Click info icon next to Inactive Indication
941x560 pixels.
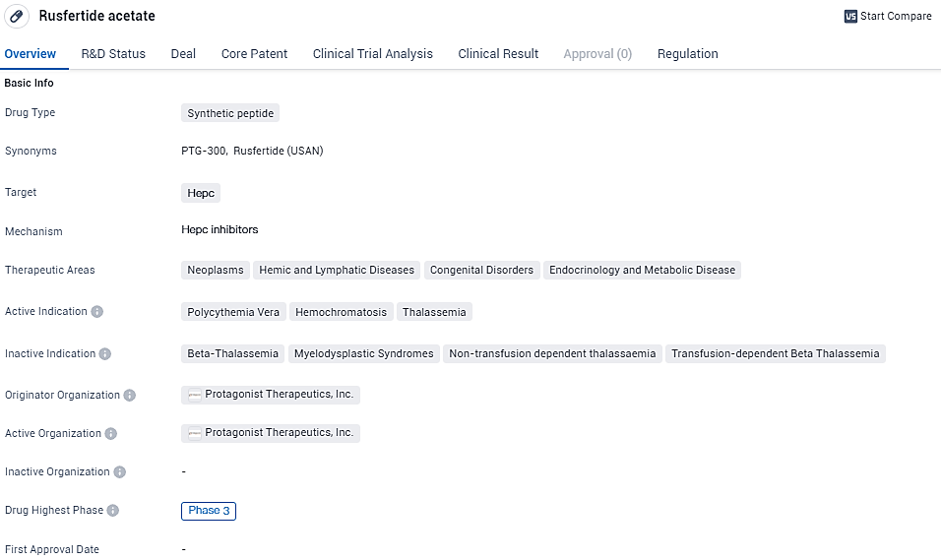105,354
